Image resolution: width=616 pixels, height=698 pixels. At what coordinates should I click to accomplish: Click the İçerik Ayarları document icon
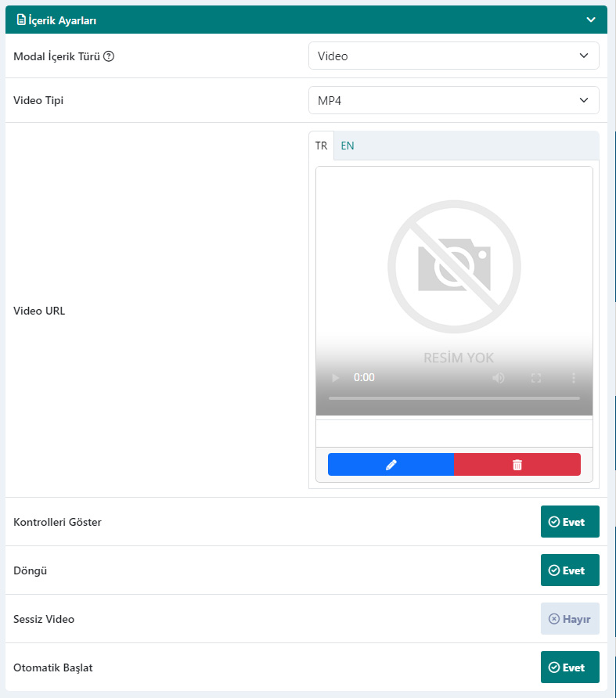click(x=21, y=20)
